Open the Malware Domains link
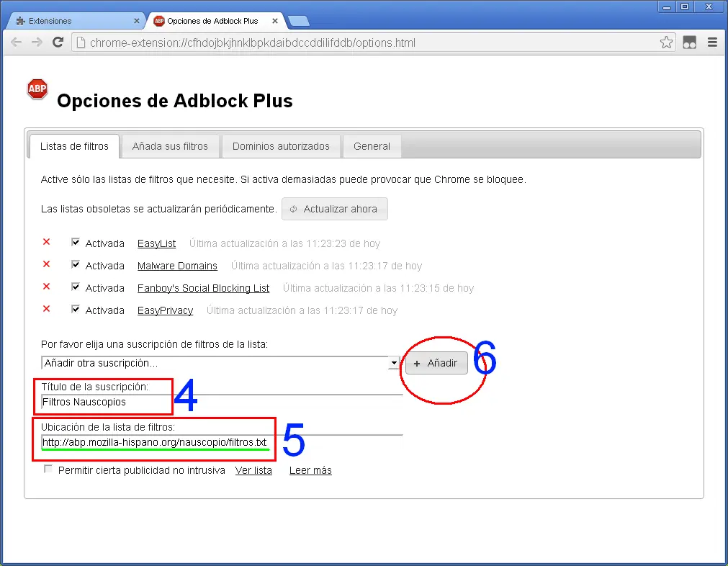This screenshot has width=728, height=566. 177,266
